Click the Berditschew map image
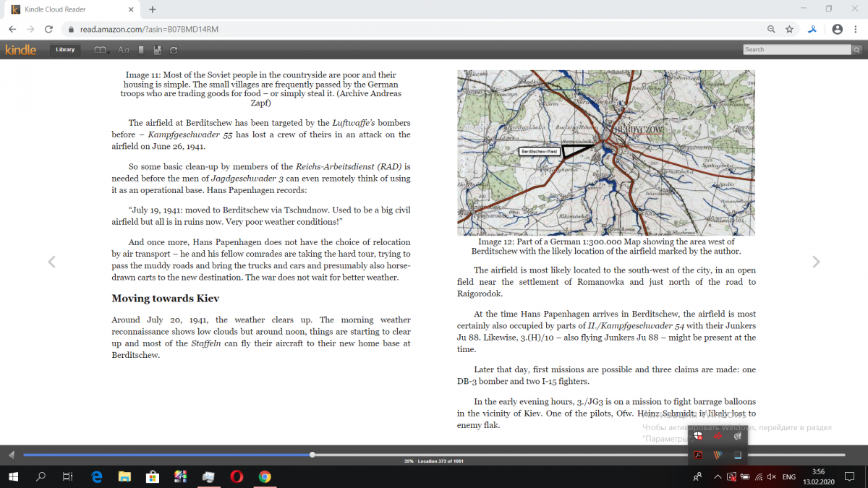This screenshot has width=868, height=488. pyautogui.click(x=605, y=153)
